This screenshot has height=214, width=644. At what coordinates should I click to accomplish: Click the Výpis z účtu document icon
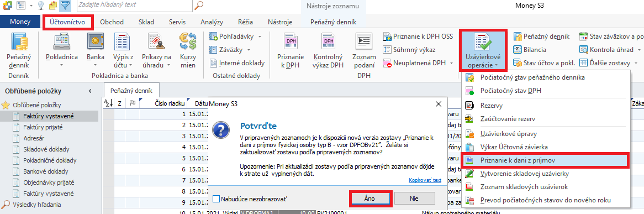(x=122, y=41)
